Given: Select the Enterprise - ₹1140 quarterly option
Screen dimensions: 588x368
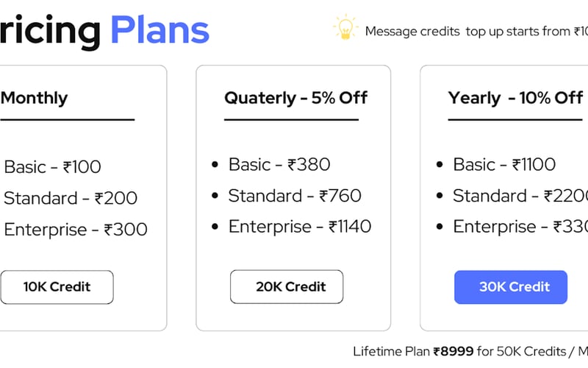Looking at the screenshot, I should pyautogui.click(x=300, y=227).
